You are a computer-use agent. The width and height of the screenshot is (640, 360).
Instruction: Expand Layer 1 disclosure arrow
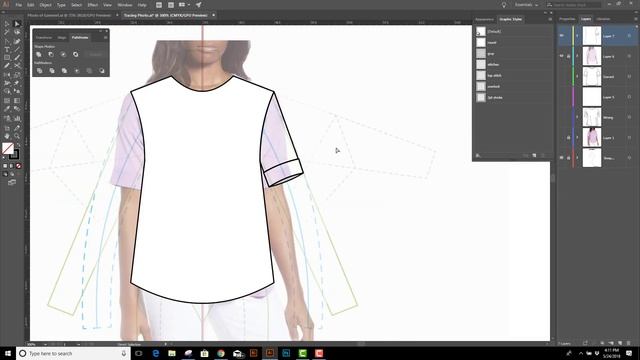[x=577, y=138]
